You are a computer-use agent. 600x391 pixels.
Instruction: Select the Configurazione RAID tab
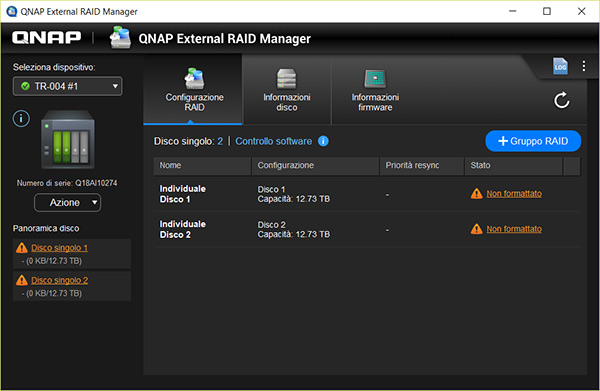tap(194, 90)
